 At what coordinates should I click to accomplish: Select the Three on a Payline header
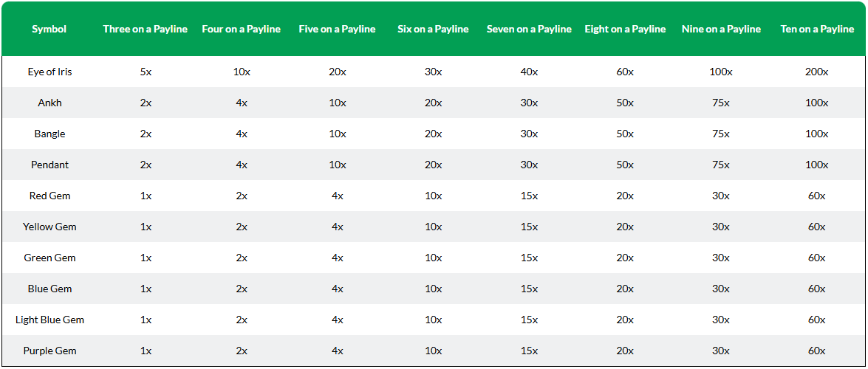[x=145, y=30]
